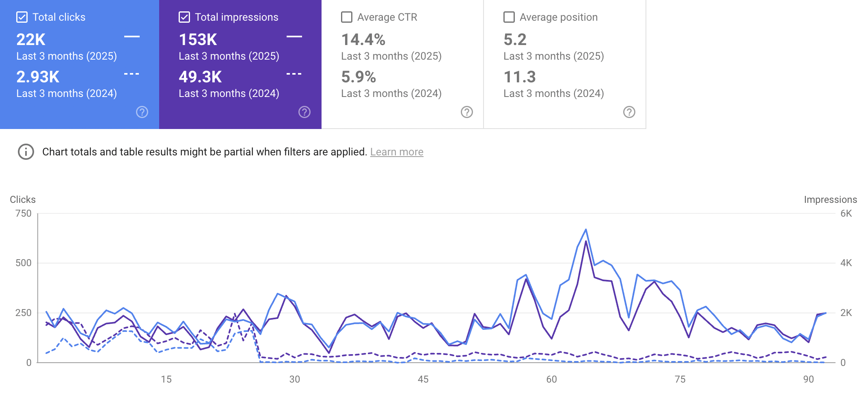Click the solid line legend on Total clicks
This screenshot has width=868, height=400.
pyautogui.click(x=132, y=37)
